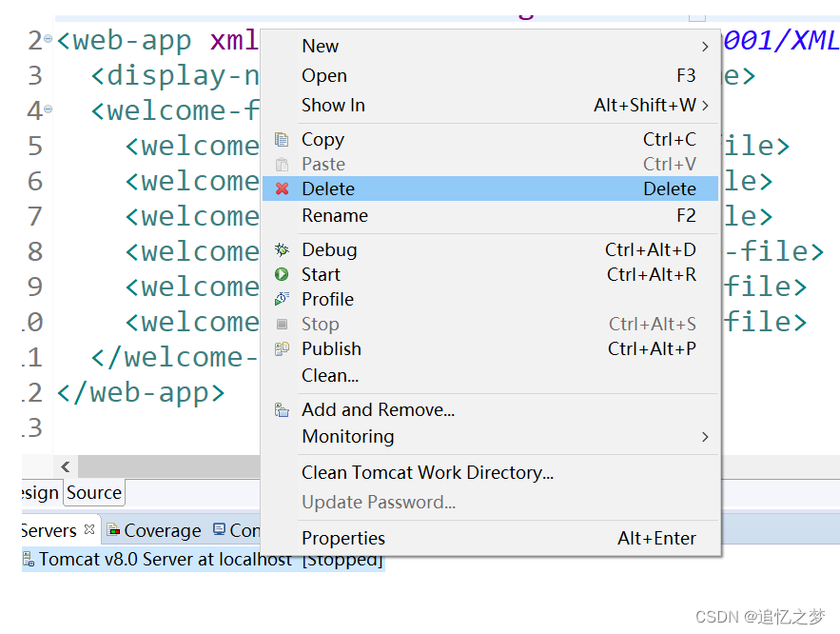Click the <display-n tag on line 3
Image resolution: width=840 pixels, height=634 pixels.
coord(175,75)
